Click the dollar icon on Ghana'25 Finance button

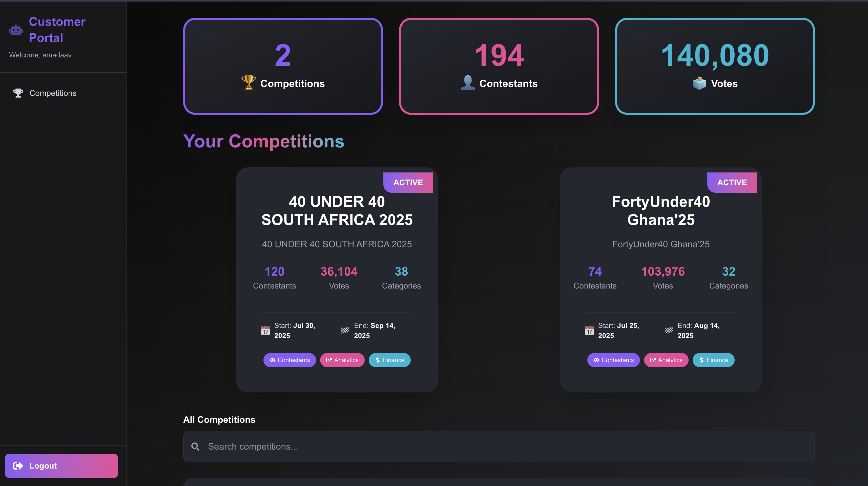701,360
